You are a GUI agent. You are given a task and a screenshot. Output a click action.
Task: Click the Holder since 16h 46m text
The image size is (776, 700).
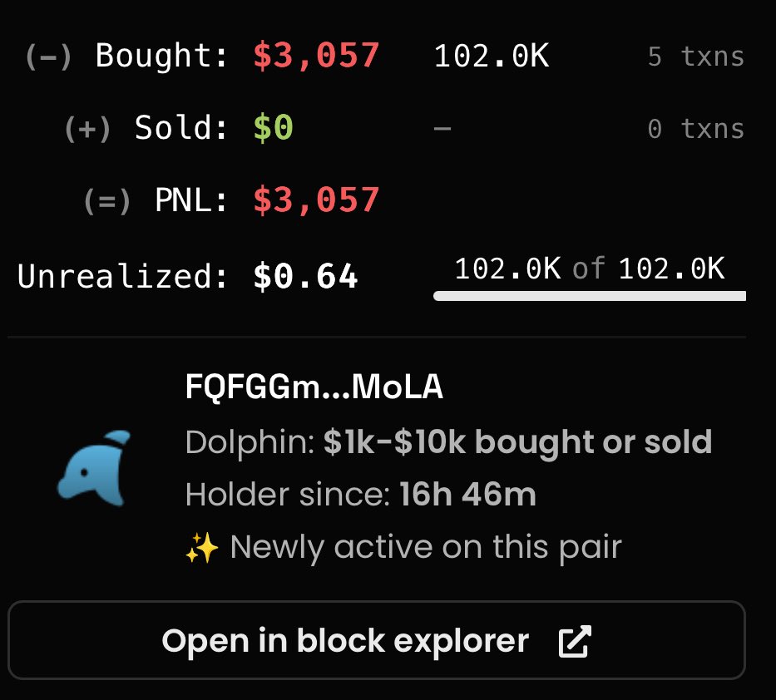tap(361, 494)
